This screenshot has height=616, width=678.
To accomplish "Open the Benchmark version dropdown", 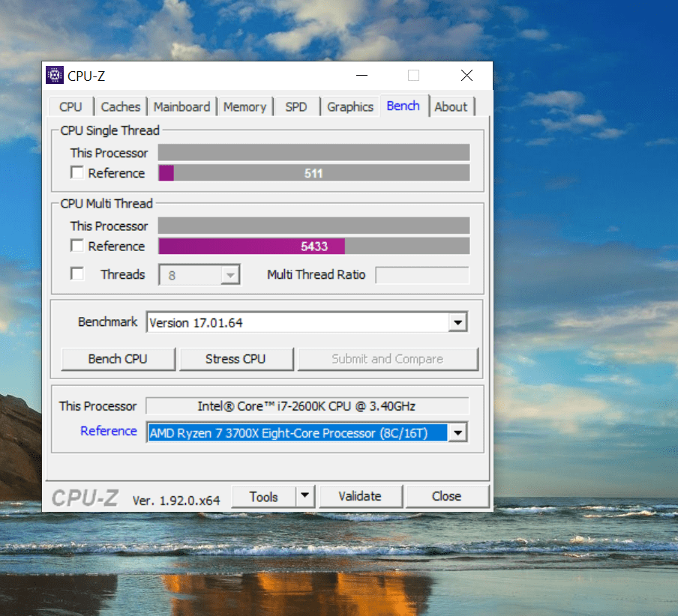I will tap(458, 322).
